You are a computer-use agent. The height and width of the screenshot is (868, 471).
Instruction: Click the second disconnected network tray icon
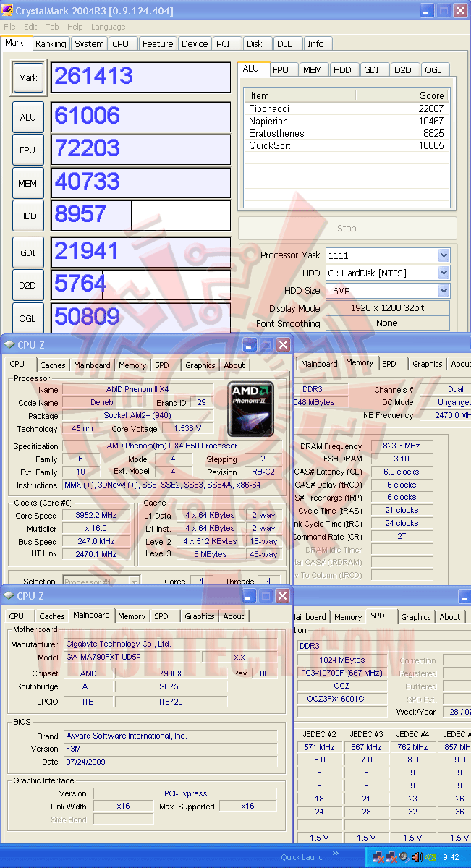[x=391, y=857]
